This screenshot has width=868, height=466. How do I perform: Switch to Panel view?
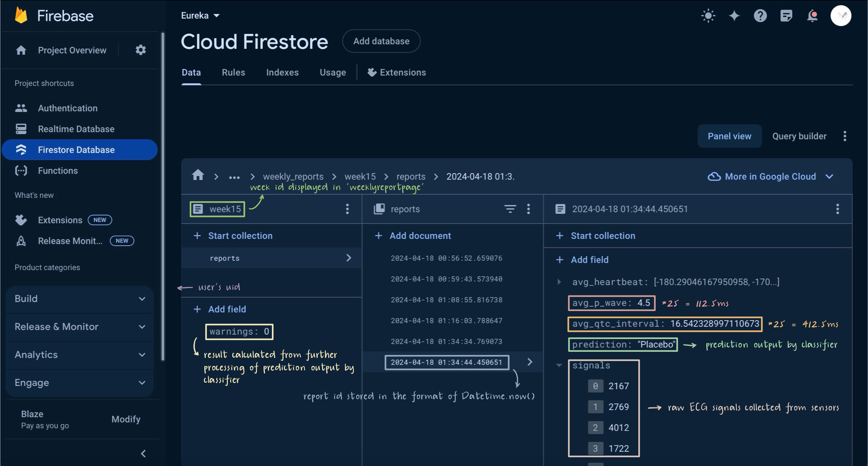(729, 136)
